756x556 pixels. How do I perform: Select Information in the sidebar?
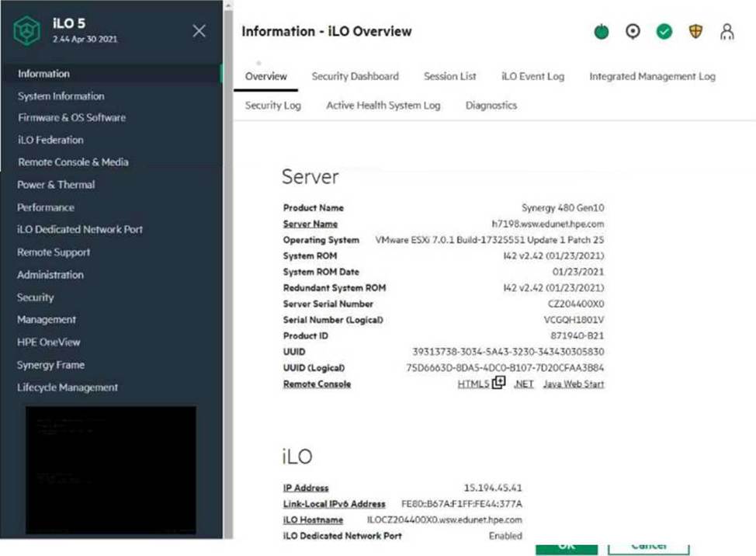[x=44, y=74]
